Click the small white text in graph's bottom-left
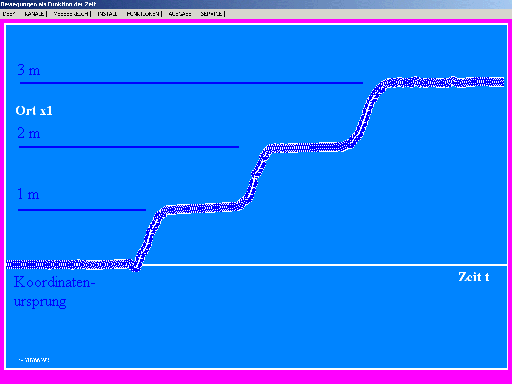 click(x=34, y=360)
